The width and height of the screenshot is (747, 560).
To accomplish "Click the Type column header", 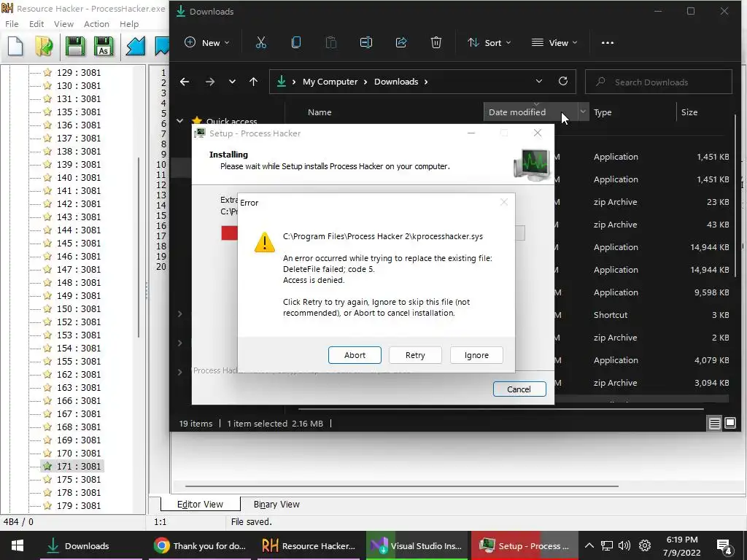I will pyautogui.click(x=603, y=112).
